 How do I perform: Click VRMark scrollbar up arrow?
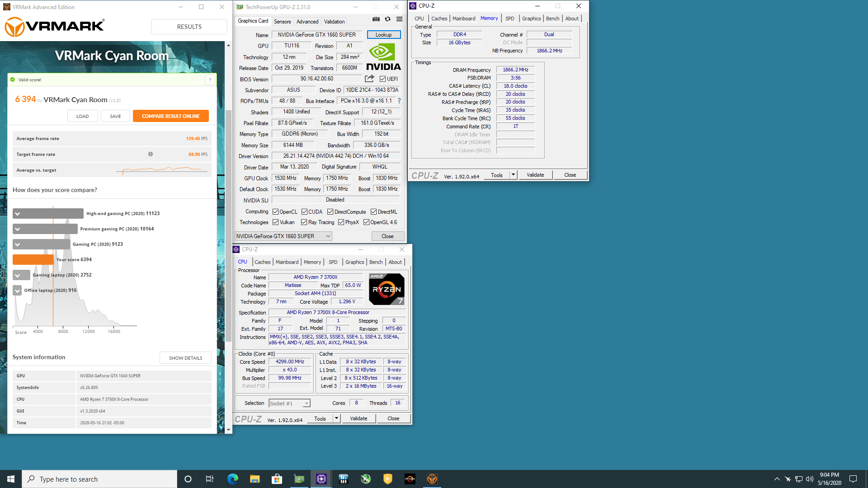coord(228,45)
